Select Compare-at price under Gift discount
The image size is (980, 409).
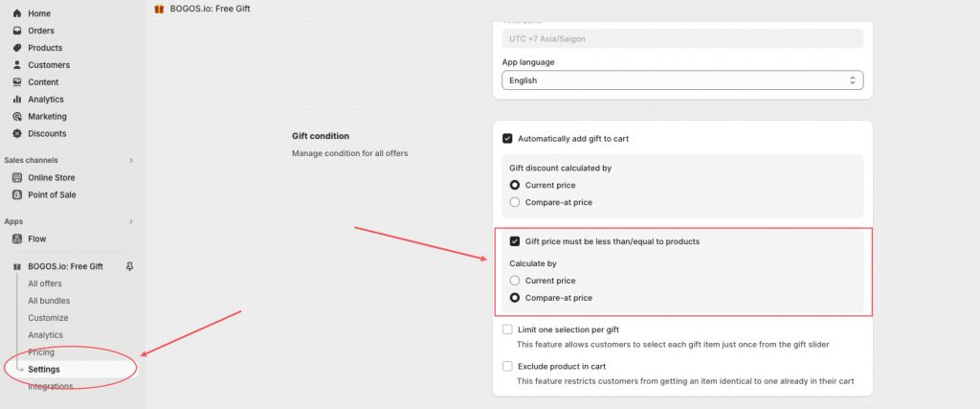pyautogui.click(x=514, y=203)
